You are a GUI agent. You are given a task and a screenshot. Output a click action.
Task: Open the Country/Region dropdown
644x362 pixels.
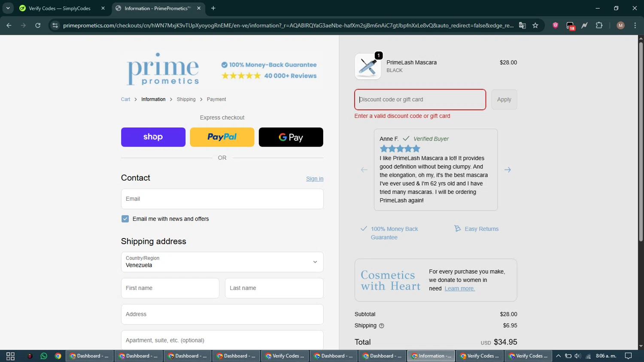[x=222, y=262]
